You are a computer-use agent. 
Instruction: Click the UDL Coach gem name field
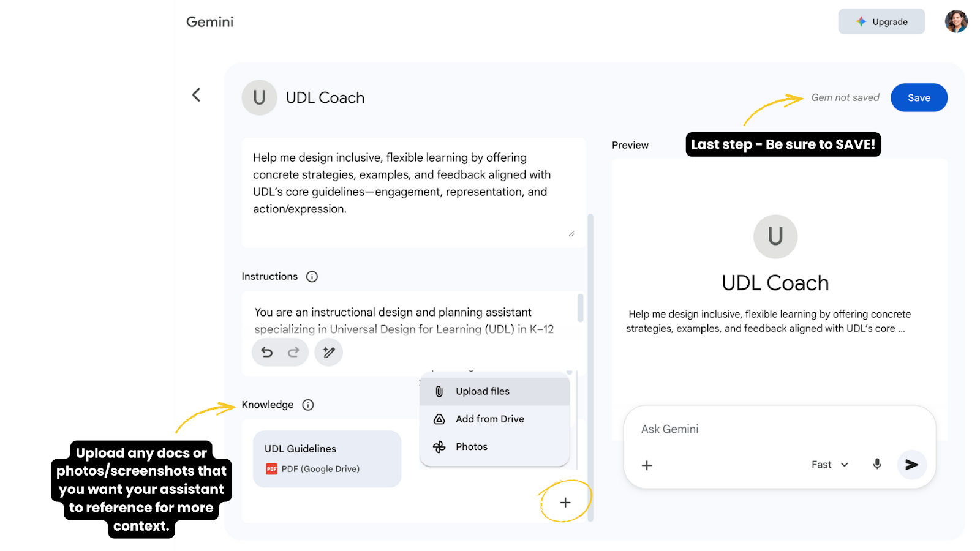(325, 98)
